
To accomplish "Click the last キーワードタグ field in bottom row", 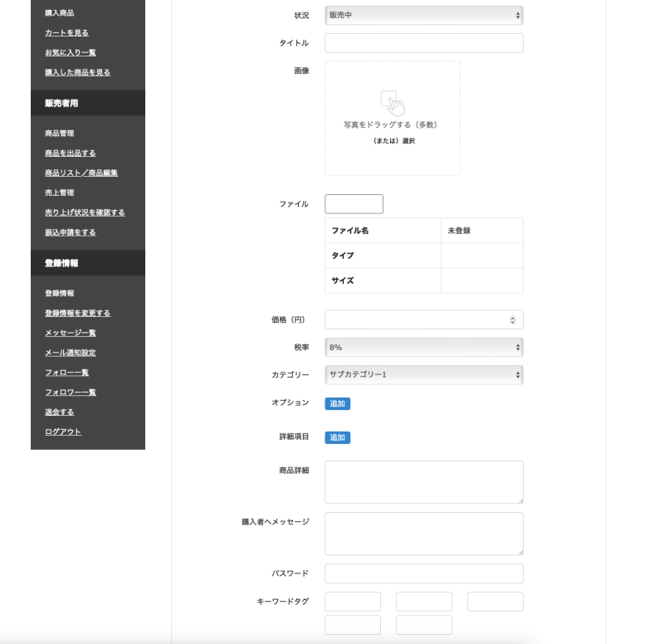I will tap(424, 625).
